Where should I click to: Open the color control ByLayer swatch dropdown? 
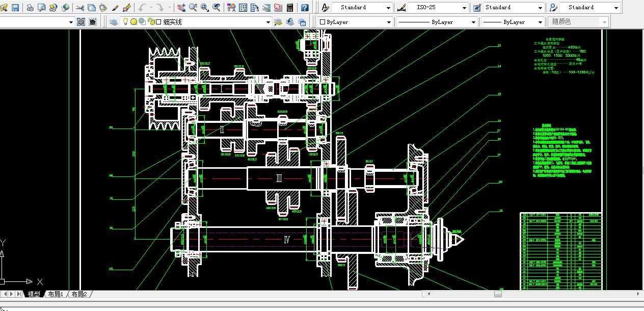pos(389,22)
